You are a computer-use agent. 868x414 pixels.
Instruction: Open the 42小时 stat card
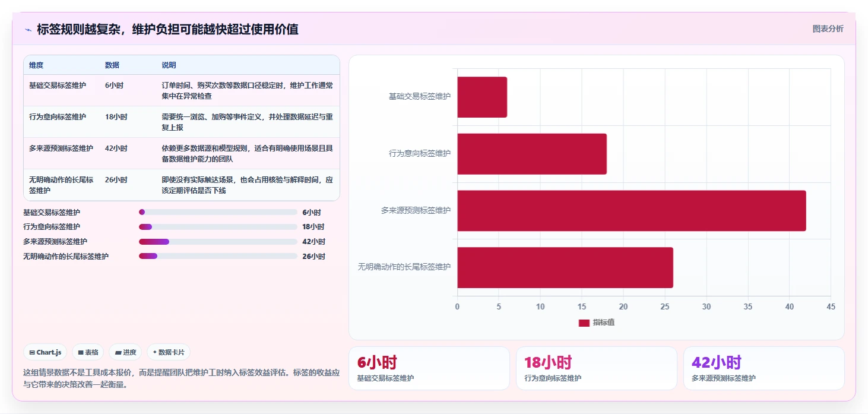(764, 368)
